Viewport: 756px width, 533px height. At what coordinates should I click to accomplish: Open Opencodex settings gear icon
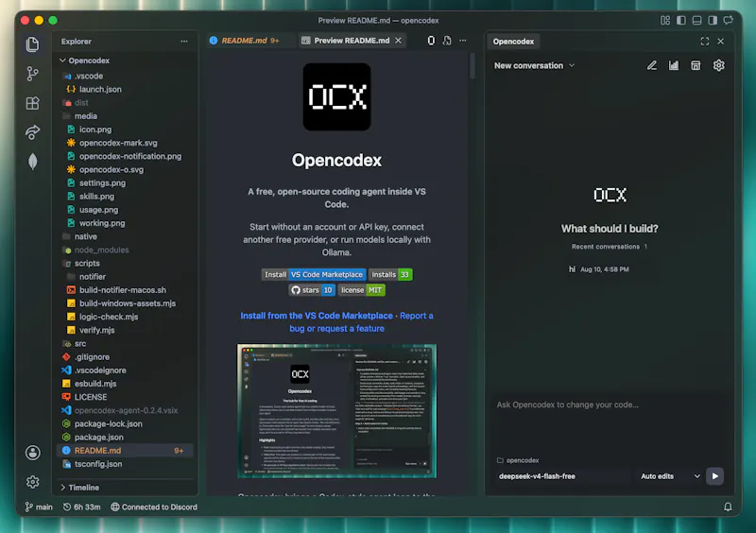pos(718,65)
